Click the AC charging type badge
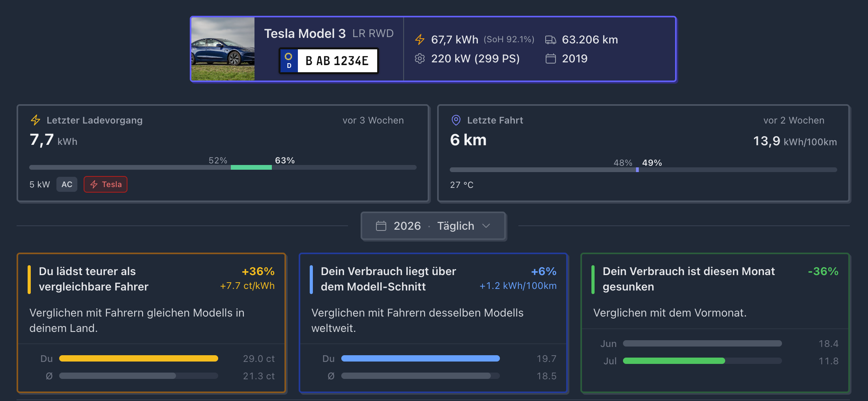Screen dimensions: 868x401 point(67,184)
